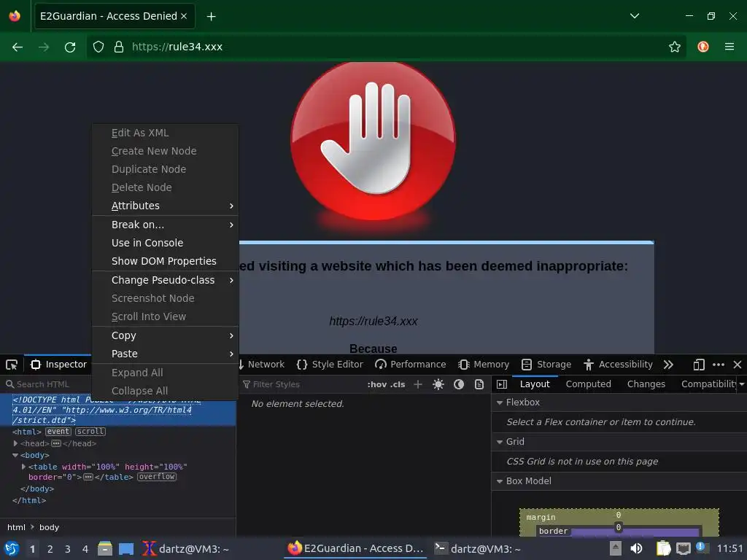Viewport: 747px width, 560px height.
Task: Open the Style Editor panel
Action: point(330,365)
